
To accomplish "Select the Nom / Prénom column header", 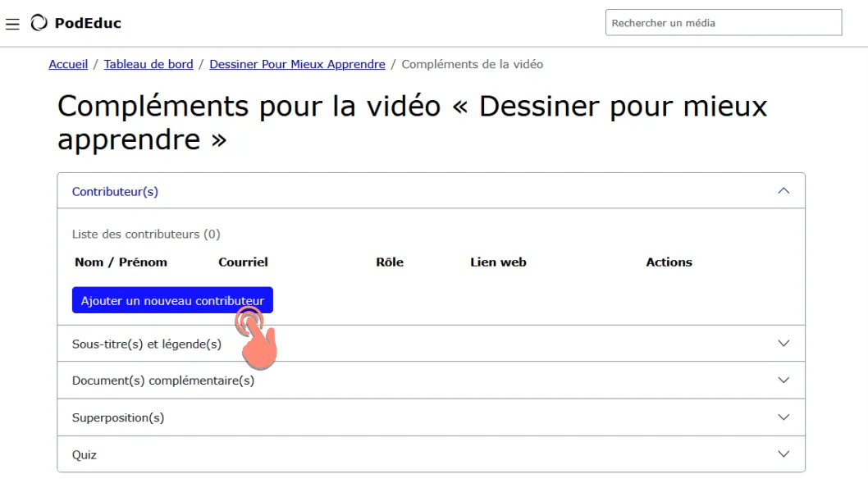I will (121, 262).
